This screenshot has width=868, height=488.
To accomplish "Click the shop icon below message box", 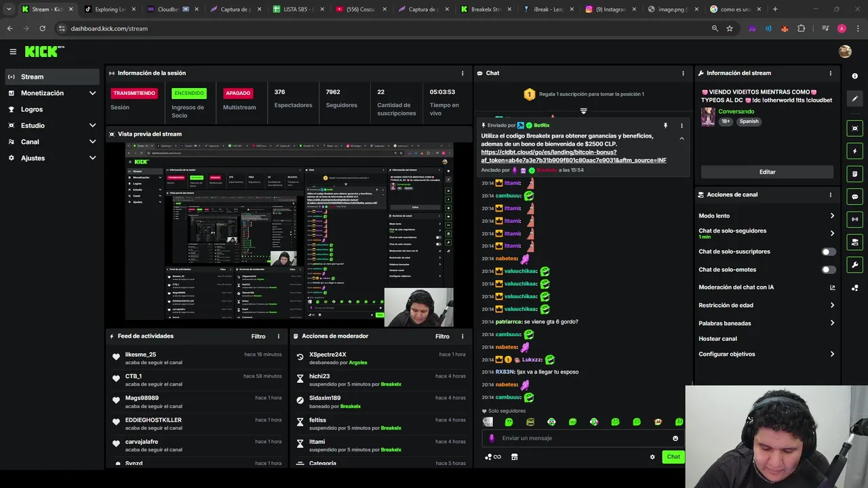I will pyautogui.click(x=514, y=457).
